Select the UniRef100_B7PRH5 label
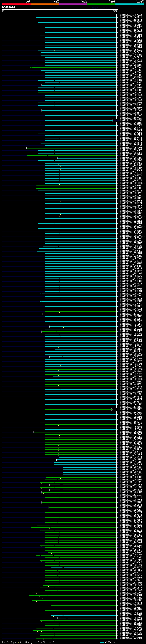The width and height of the screenshot is (146, 644). click(x=131, y=597)
